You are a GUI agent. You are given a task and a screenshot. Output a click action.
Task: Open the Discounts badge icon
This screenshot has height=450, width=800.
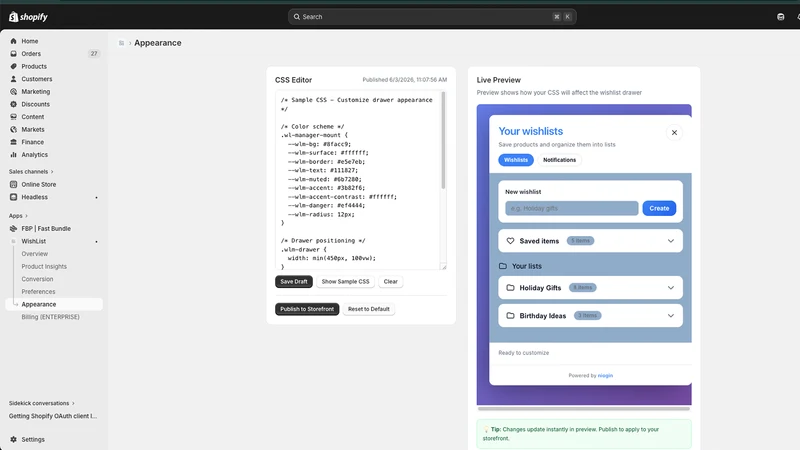click(x=13, y=104)
